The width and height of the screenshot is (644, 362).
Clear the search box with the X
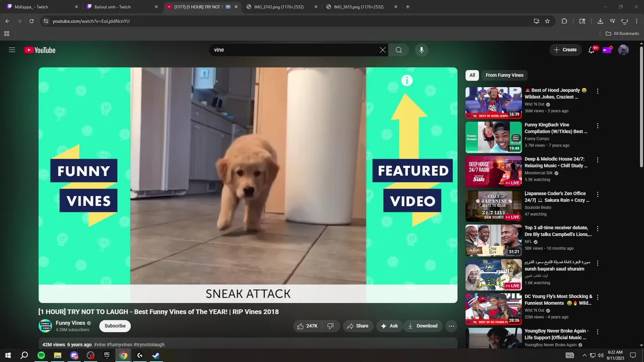[382, 50]
